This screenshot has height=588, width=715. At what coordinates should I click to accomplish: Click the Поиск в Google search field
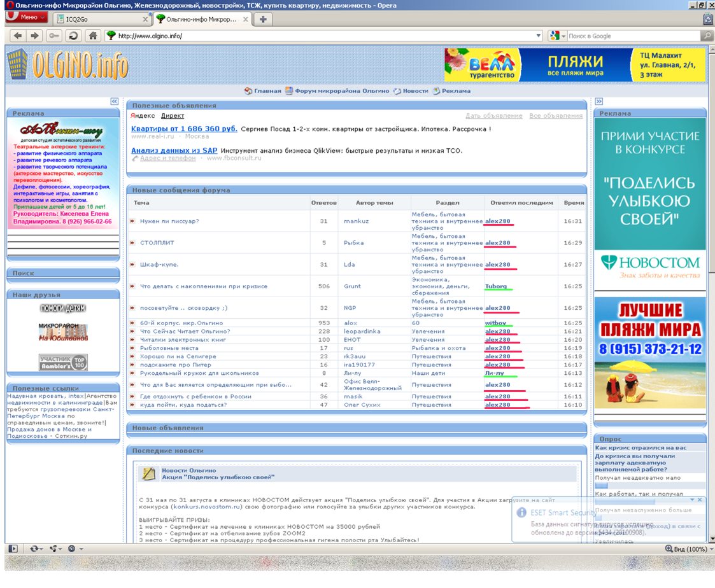pyautogui.click(x=633, y=36)
